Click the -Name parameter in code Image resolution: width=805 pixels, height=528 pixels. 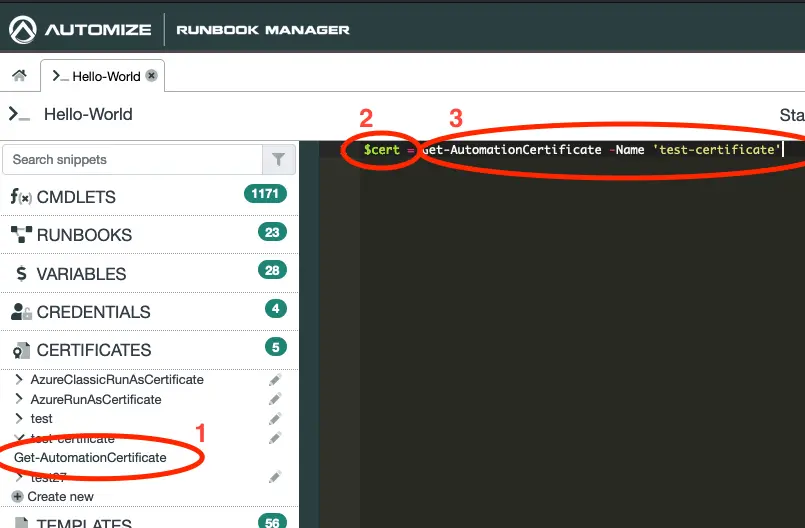click(x=627, y=149)
